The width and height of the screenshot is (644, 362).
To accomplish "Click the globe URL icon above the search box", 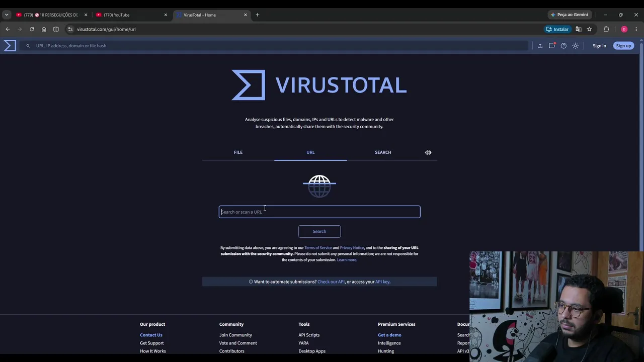I will click(319, 186).
